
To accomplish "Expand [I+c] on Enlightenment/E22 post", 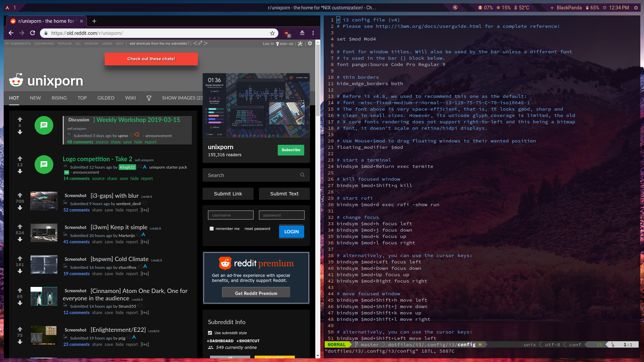I will point(145,344).
